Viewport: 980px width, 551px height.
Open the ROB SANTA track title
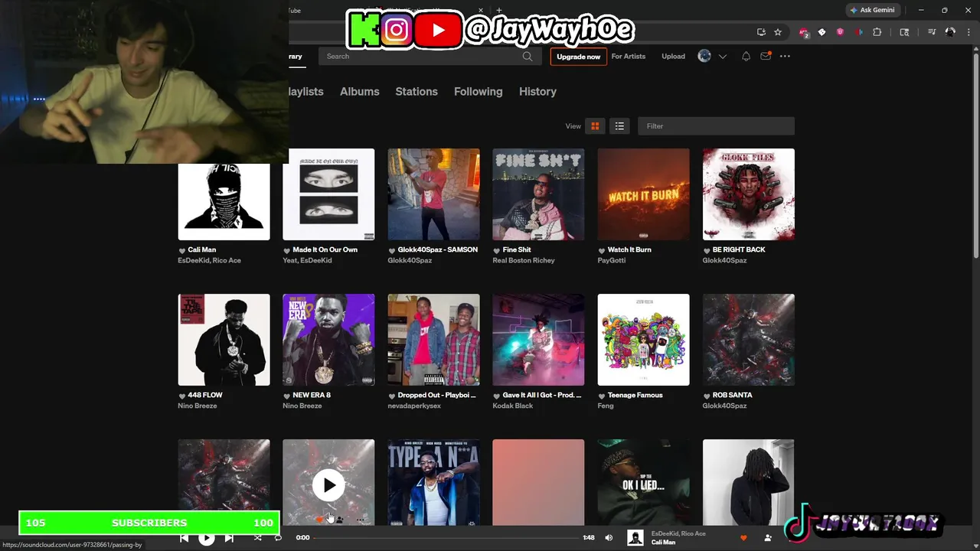tap(732, 395)
